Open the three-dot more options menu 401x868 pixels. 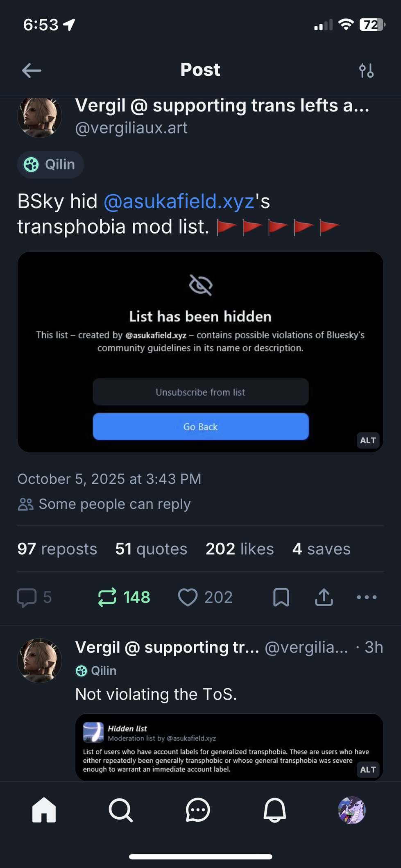(x=367, y=597)
